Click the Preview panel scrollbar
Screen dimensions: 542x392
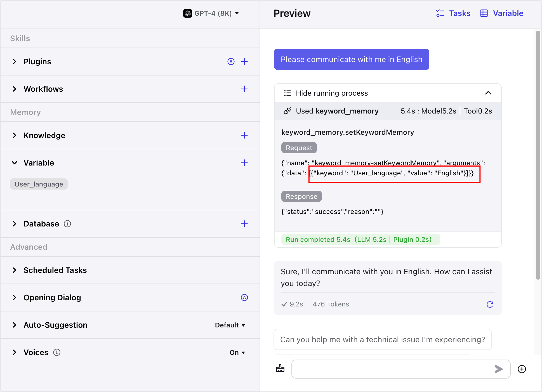538,155
